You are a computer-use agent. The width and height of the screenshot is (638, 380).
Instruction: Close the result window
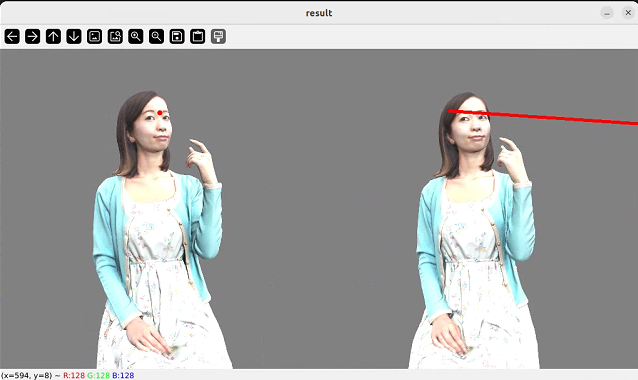(x=628, y=13)
